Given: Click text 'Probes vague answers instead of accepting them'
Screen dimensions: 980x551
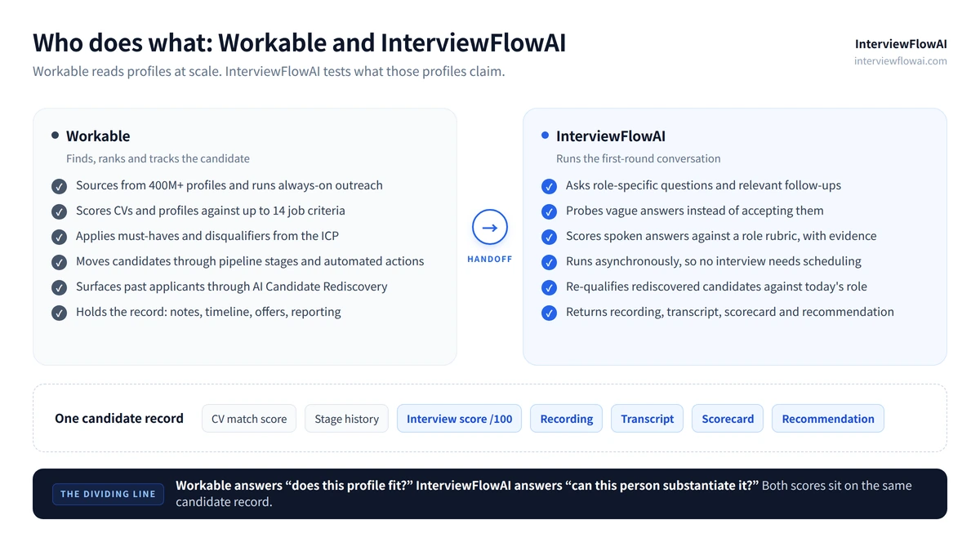Looking at the screenshot, I should pos(695,211).
